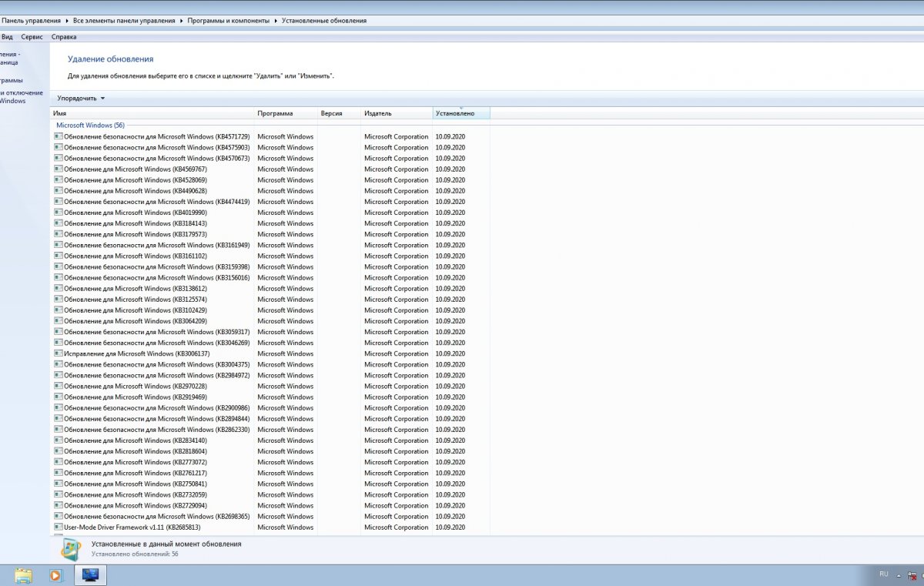
Task: Select the update named KB2773072
Action: (x=136, y=462)
